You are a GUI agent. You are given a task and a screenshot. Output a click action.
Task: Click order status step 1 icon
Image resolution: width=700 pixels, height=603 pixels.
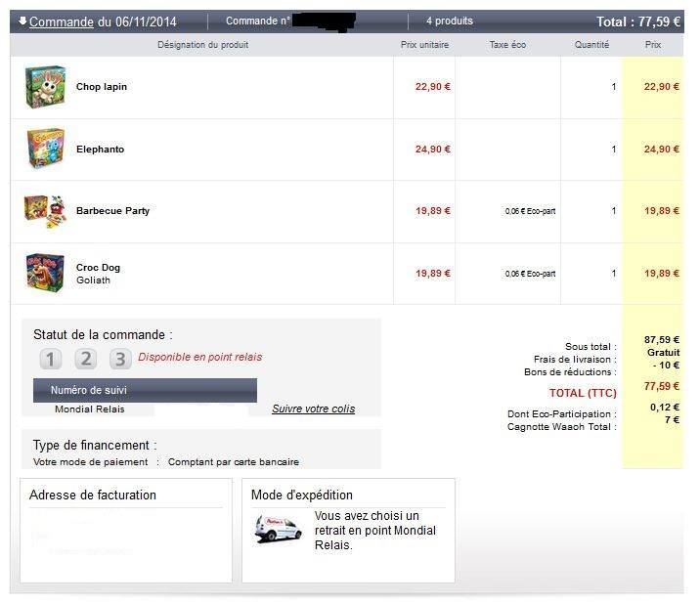pos(51,359)
